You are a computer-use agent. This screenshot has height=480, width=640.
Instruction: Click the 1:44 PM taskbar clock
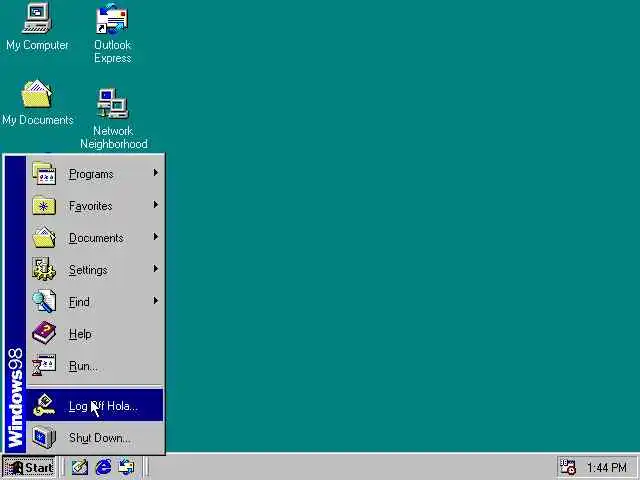[606, 467]
